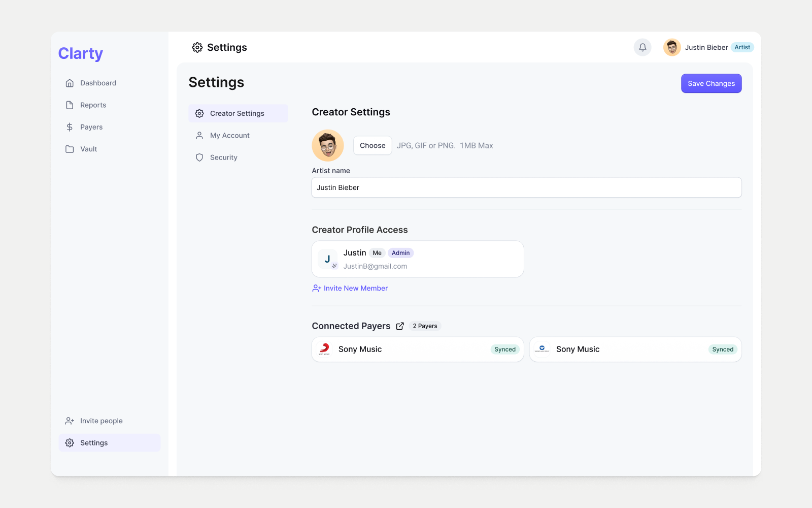Click Creator Profile Access heading
This screenshot has height=508, width=812.
tap(360, 230)
